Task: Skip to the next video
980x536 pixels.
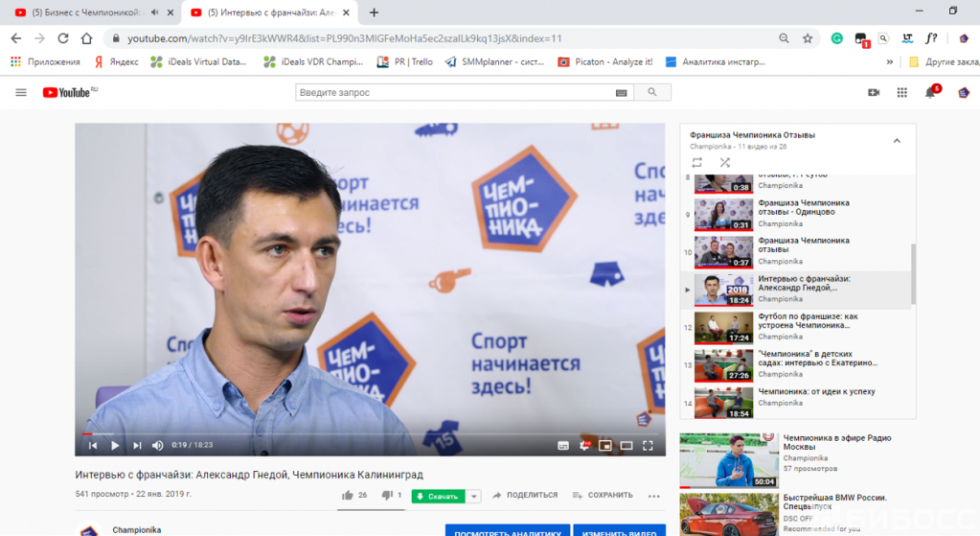Action: click(x=137, y=445)
